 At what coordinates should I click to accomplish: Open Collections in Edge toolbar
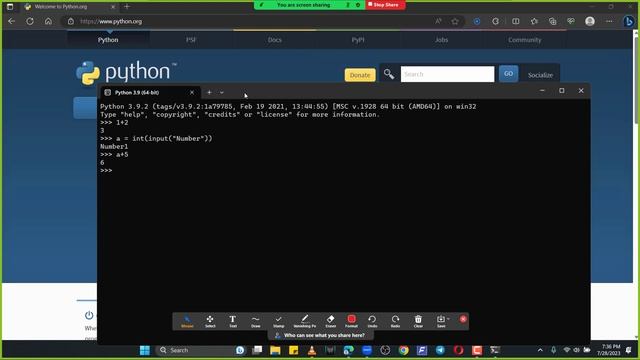coord(553,21)
